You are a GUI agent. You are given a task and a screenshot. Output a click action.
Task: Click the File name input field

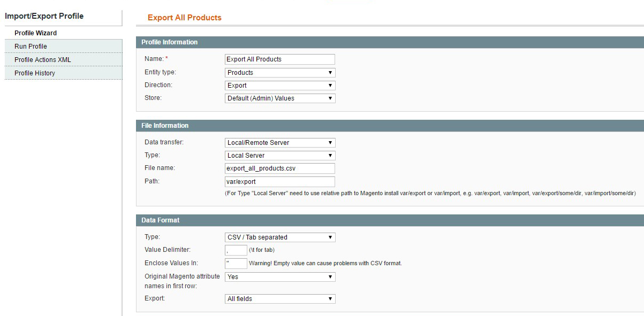click(x=280, y=168)
